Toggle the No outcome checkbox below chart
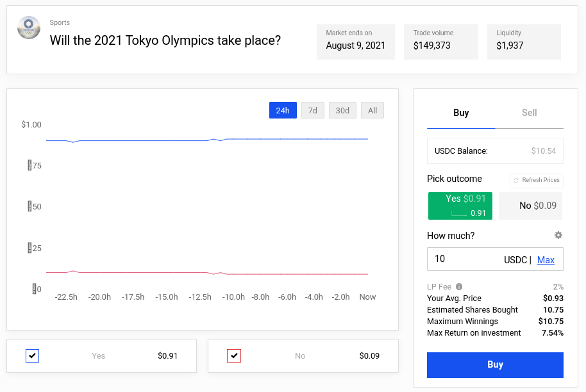 pyautogui.click(x=234, y=355)
